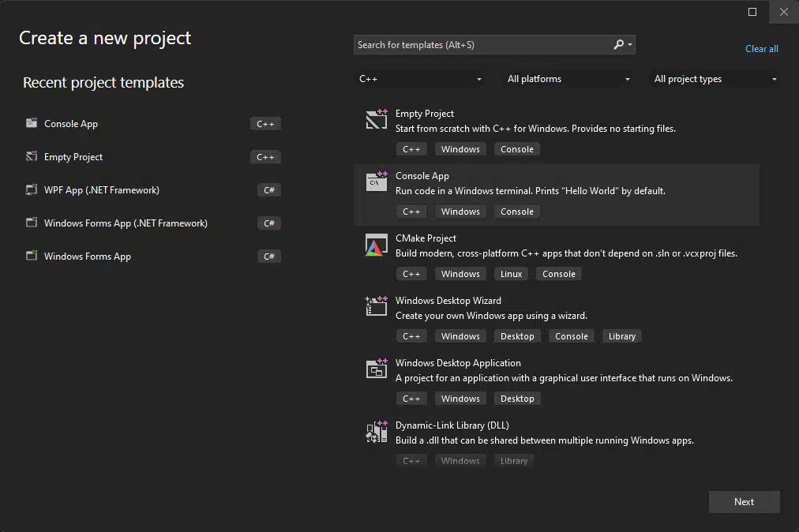The width and height of the screenshot is (799, 532).
Task: Select Empty Project from recent templates
Action: [73, 157]
